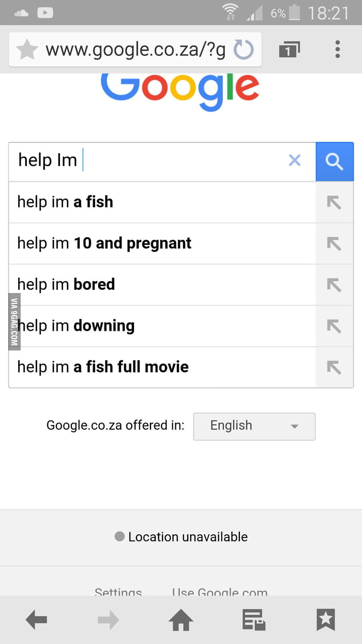Tap the 'Location unavailable' status
Viewport: 362px width, 644px height.
[181, 537]
